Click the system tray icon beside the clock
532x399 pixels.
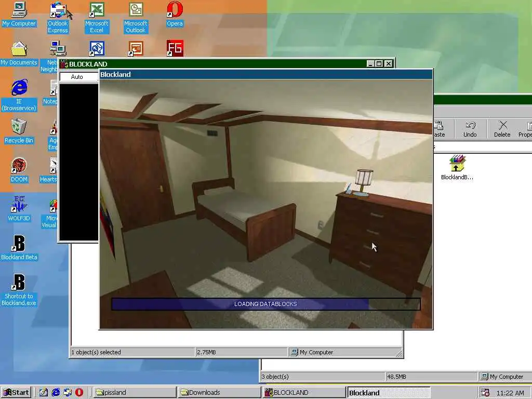point(485,393)
